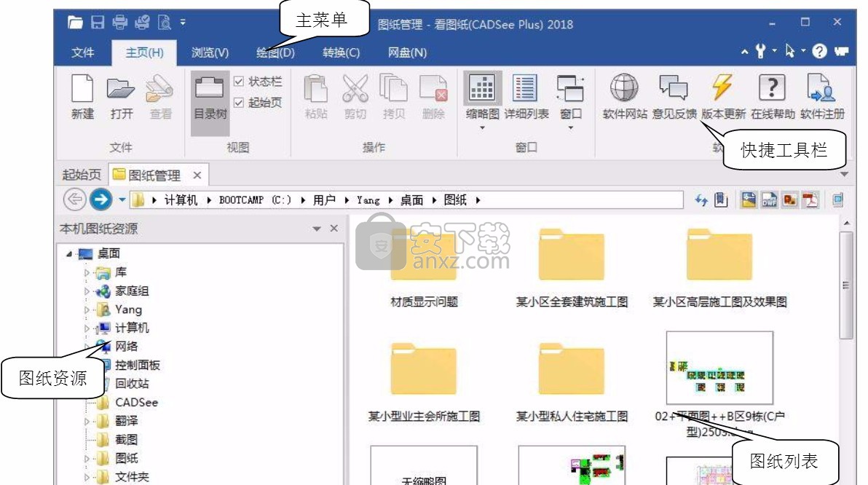Select 控制面板 in the tree
The width and height of the screenshot is (868, 485).
click(x=138, y=365)
